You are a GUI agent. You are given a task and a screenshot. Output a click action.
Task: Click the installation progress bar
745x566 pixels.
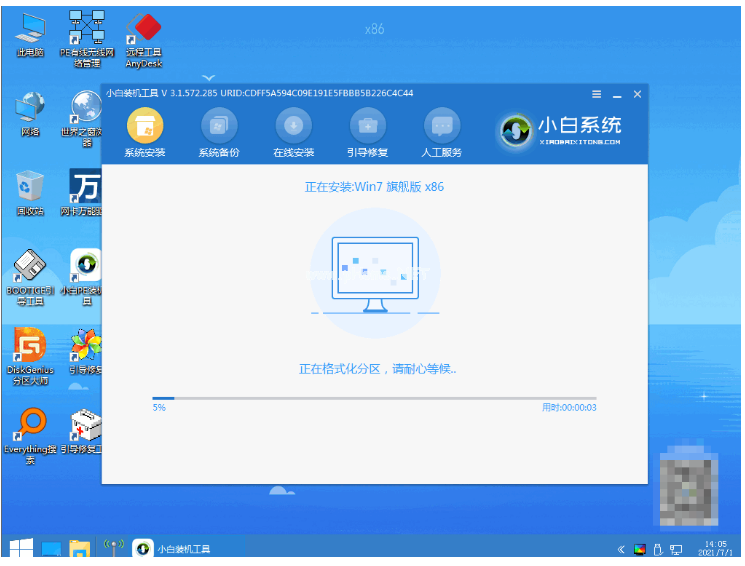[x=373, y=398]
